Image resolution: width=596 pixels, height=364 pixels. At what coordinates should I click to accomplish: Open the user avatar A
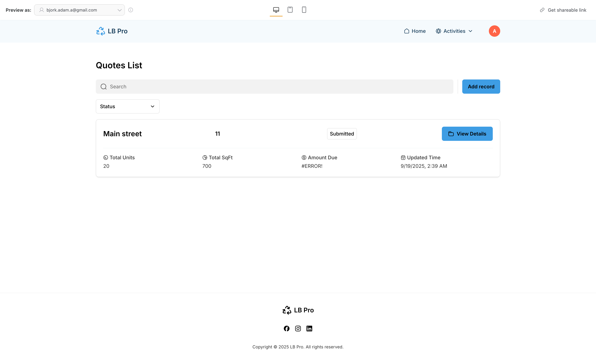[x=494, y=31]
